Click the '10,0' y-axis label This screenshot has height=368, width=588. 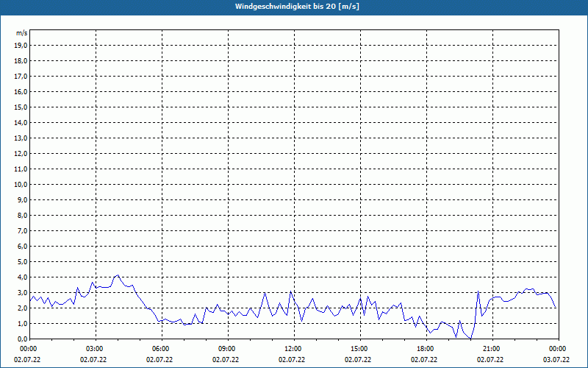21,185
